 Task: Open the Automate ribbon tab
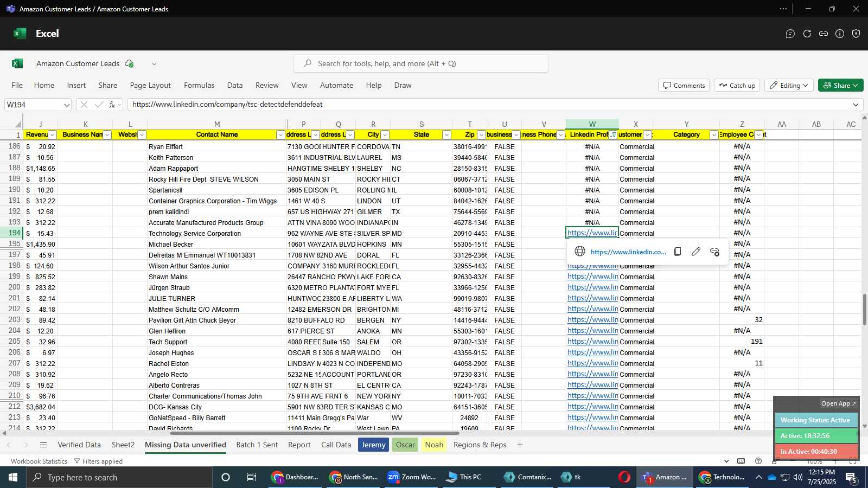coord(336,85)
